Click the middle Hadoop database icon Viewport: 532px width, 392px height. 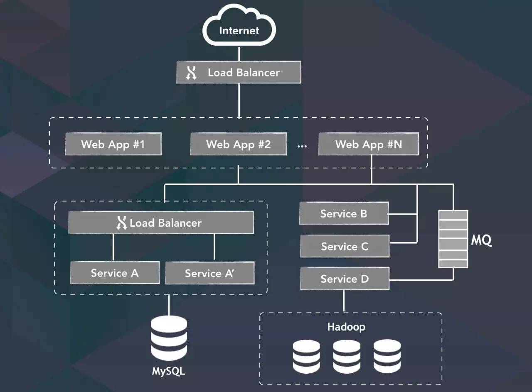pos(347,356)
